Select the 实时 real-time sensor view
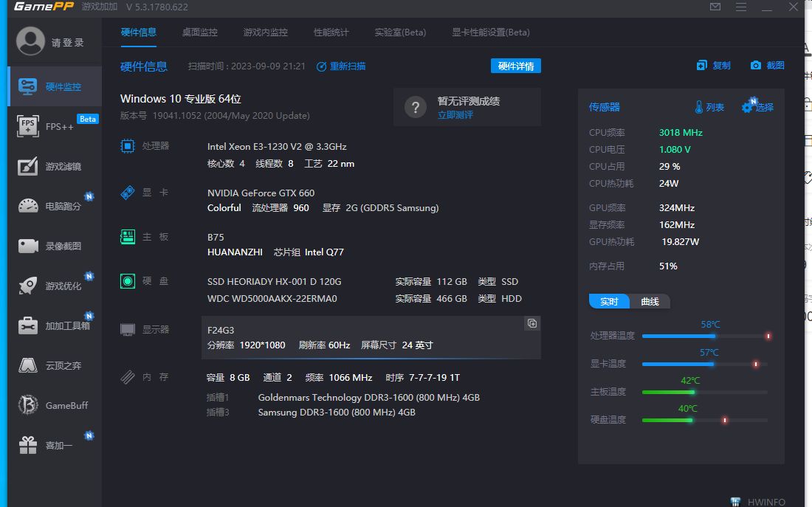Image resolution: width=812 pixels, height=507 pixels. click(608, 301)
